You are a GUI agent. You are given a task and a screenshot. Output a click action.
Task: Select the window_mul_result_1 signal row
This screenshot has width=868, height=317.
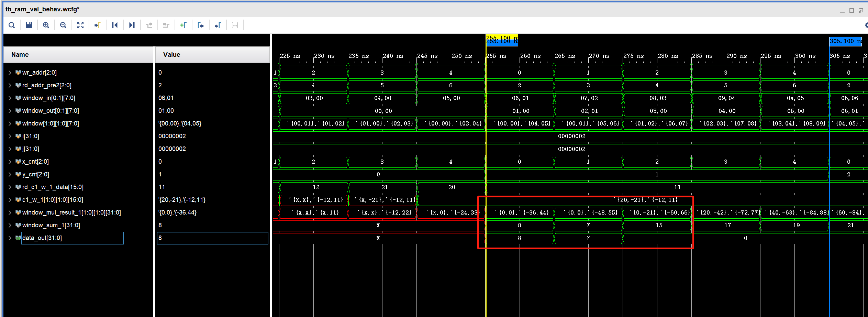pos(78,212)
